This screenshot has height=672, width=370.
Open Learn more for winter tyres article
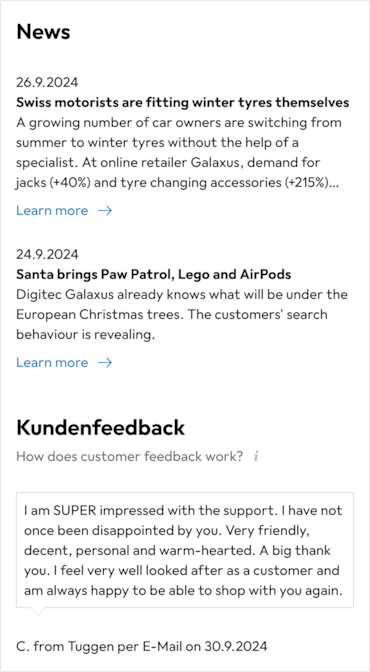tap(52, 210)
